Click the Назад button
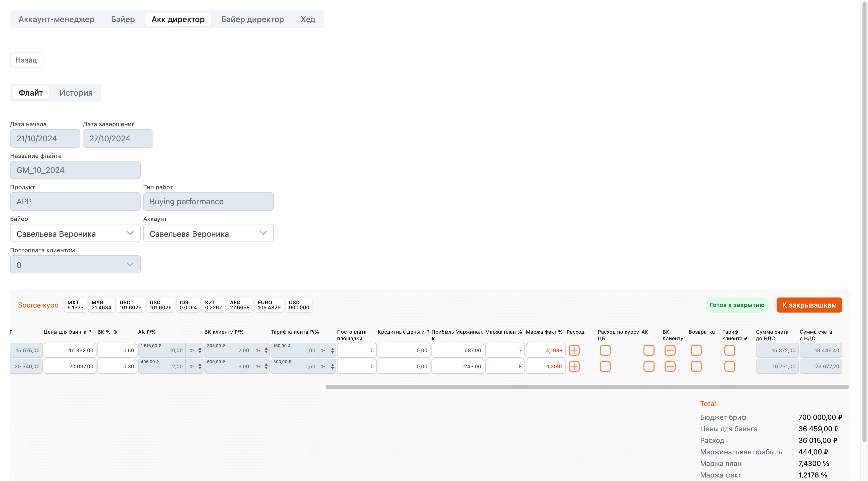This screenshot has width=868, height=481. (x=26, y=60)
